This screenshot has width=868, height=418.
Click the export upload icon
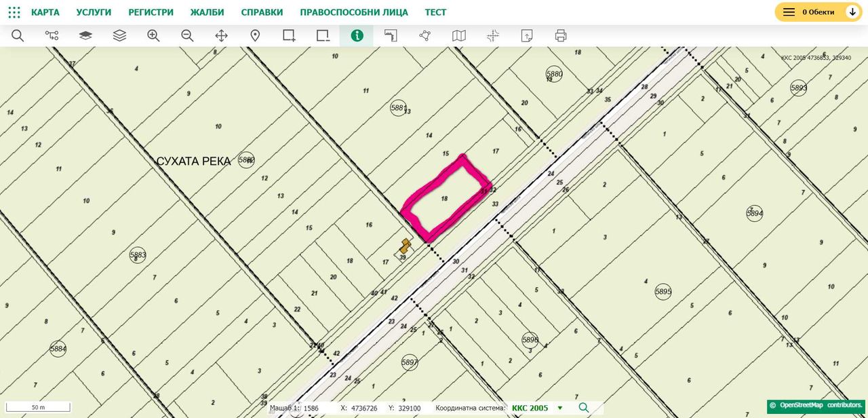pyautogui.click(x=527, y=36)
